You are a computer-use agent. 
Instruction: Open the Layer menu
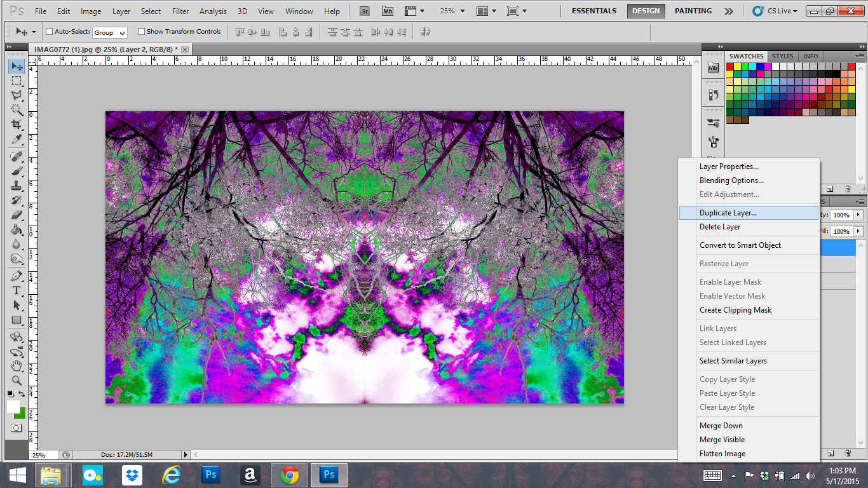coord(121,11)
